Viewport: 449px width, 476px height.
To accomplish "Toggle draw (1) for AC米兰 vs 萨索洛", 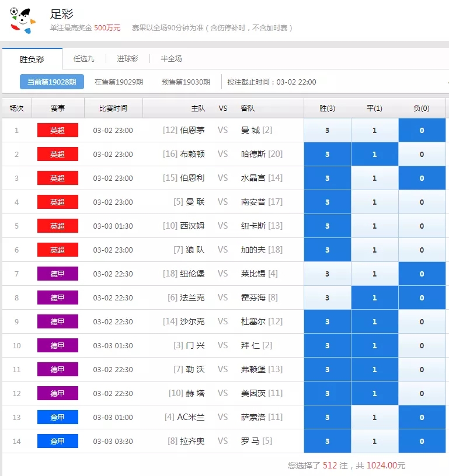I will coord(375,418).
